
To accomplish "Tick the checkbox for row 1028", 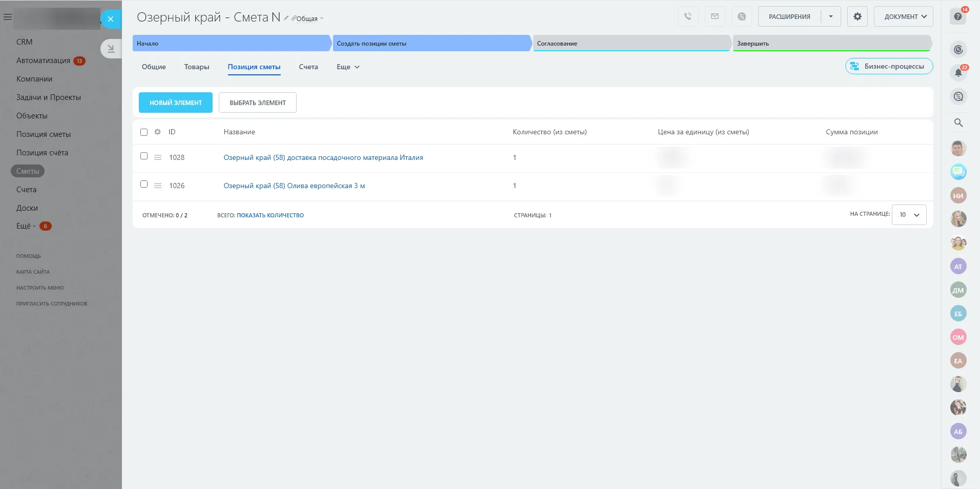I will pyautogui.click(x=144, y=156).
